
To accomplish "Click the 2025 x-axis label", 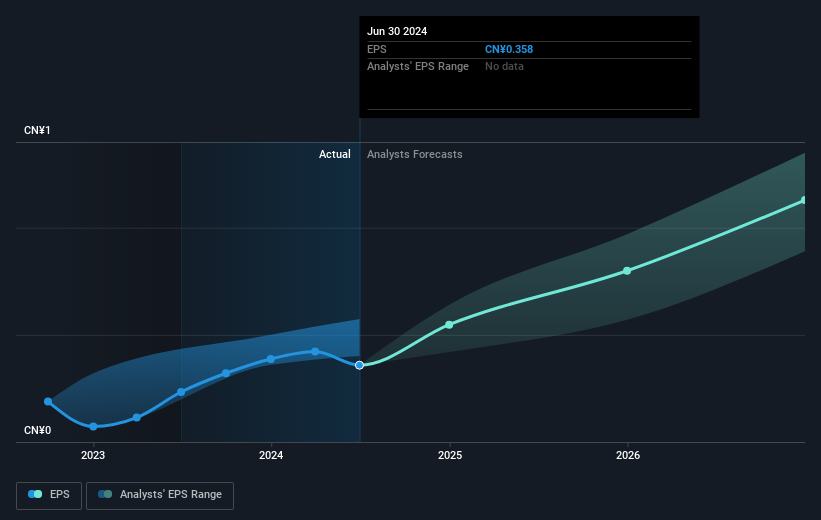I will pyautogui.click(x=450, y=455).
